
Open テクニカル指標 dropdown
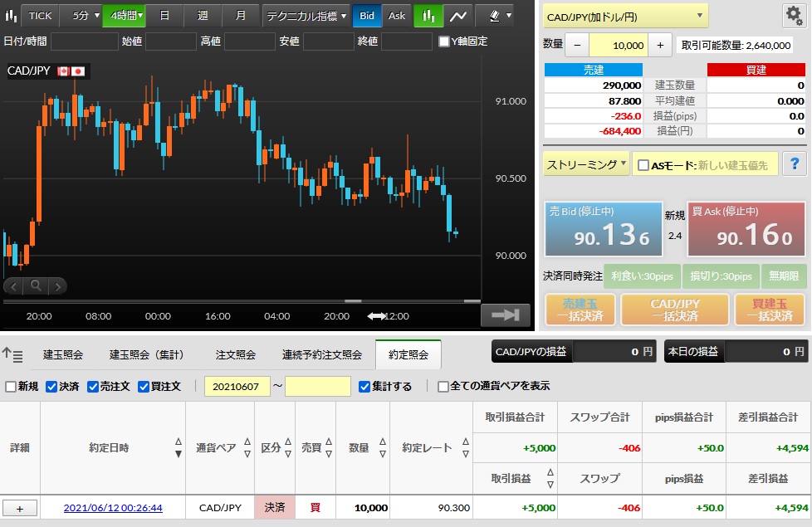(306, 16)
